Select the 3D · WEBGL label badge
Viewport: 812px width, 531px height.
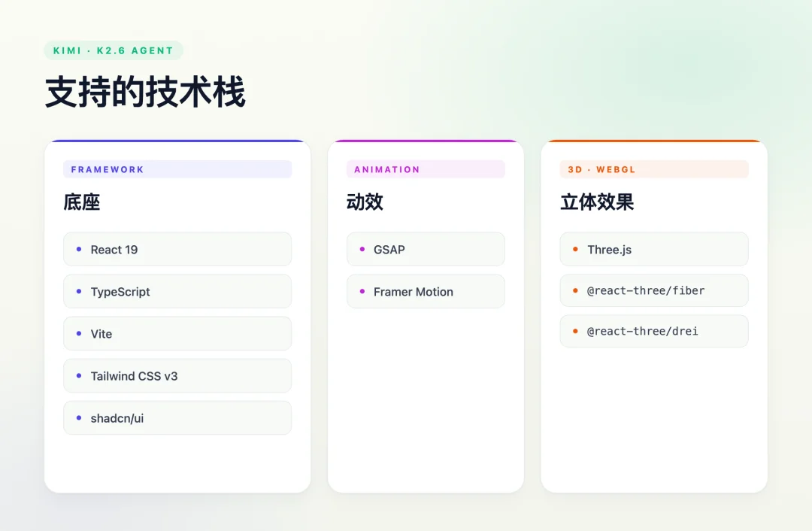(x=654, y=168)
